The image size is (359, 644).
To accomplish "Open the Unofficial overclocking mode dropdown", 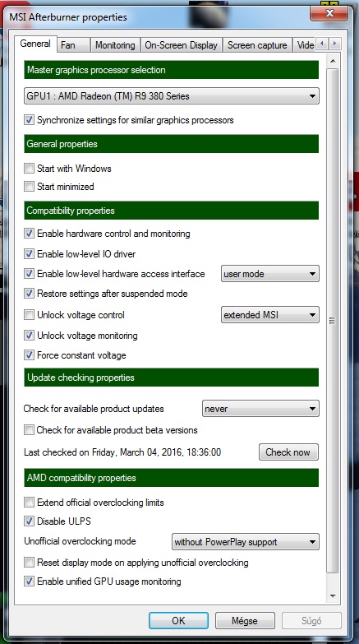I will point(246,542).
